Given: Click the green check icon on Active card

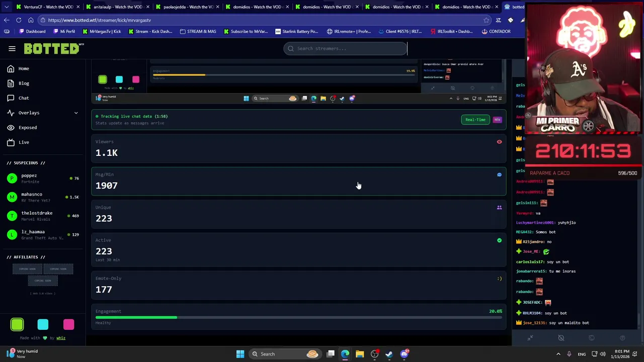Looking at the screenshot, I should [x=499, y=240].
